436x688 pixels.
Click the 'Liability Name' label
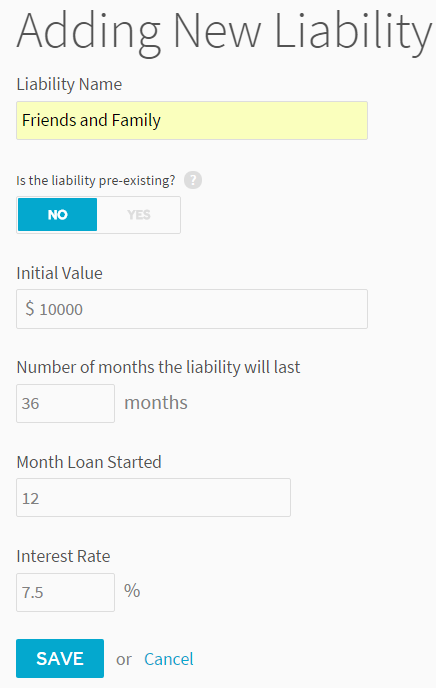[x=69, y=84]
